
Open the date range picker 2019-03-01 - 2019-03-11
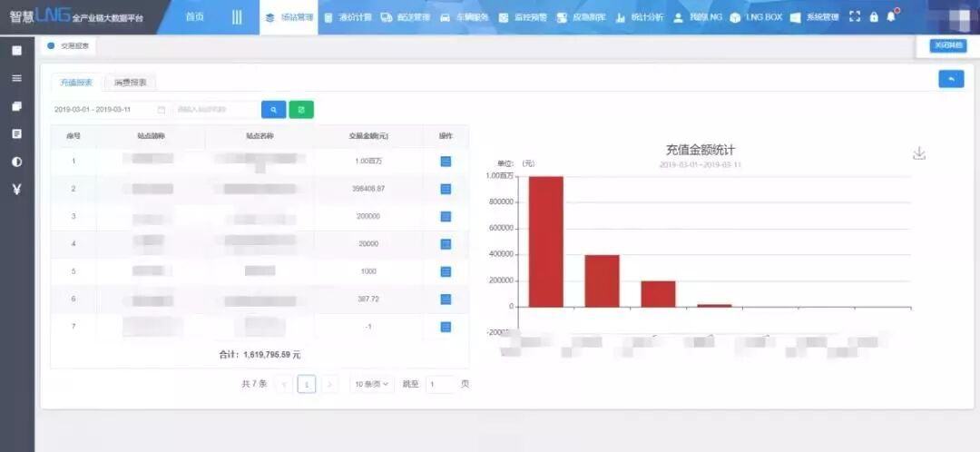(110, 110)
